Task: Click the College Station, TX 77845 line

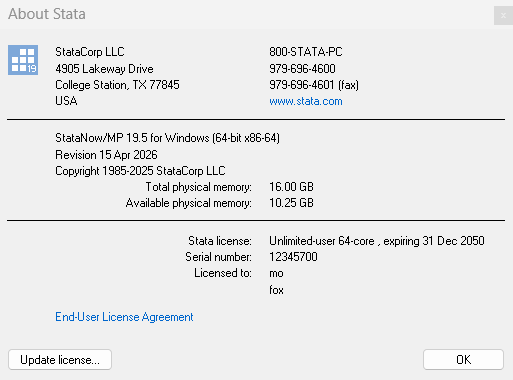Action: [x=117, y=85]
